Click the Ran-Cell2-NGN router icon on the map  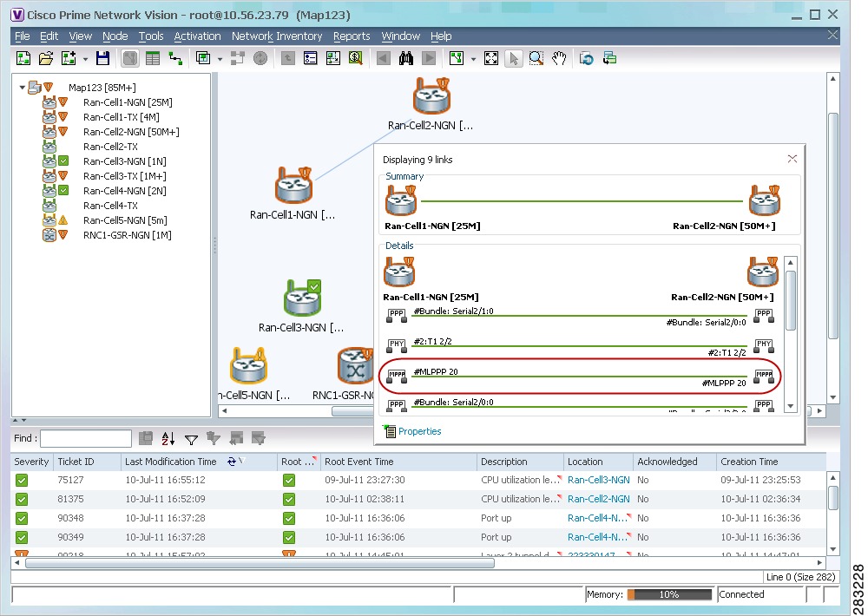(x=431, y=95)
